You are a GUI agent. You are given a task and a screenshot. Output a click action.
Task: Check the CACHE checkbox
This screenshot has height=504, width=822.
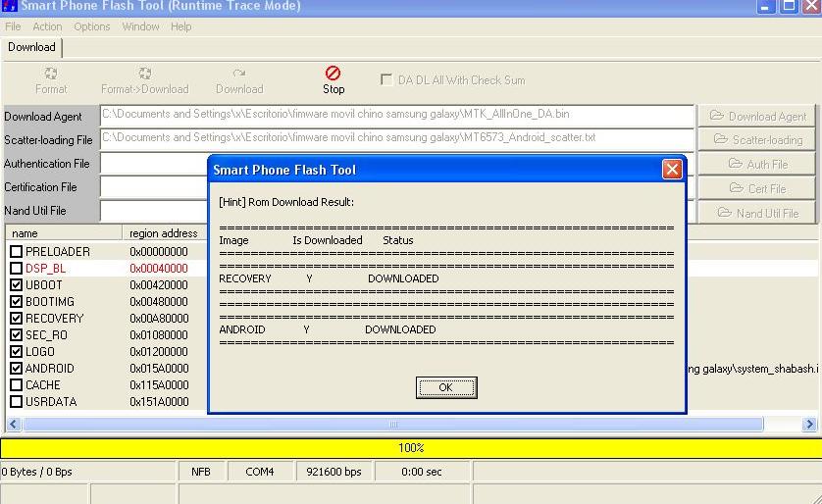(17, 385)
